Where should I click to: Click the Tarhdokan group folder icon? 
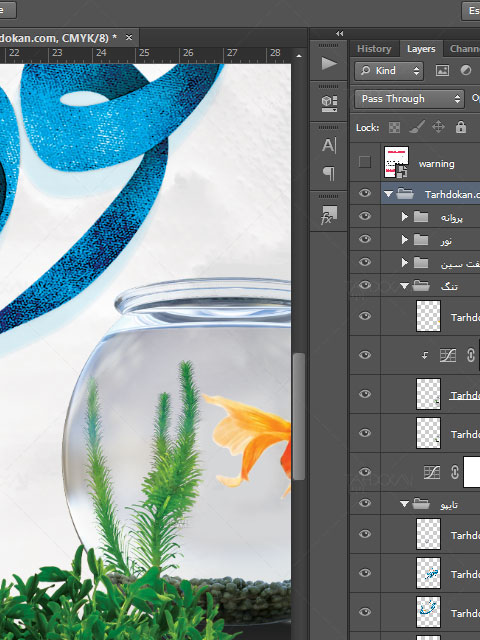click(405, 193)
